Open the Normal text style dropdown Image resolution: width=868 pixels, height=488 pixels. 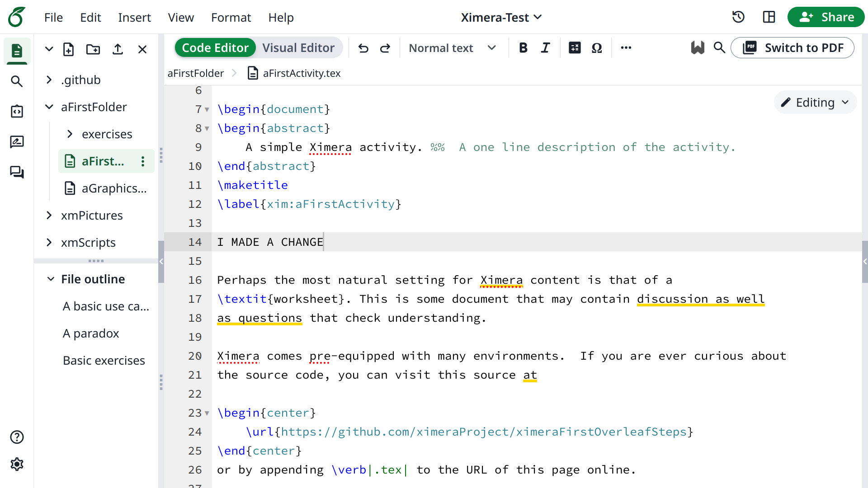coord(452,48)
